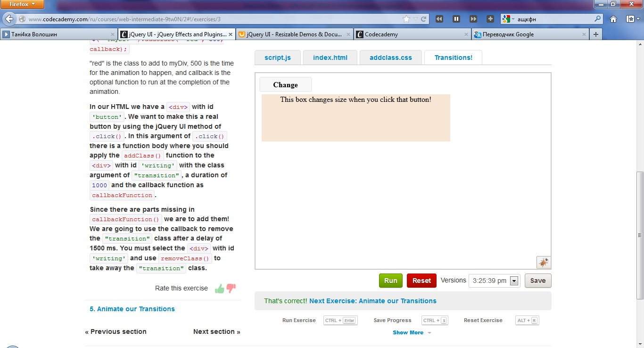Open a new browser tab
This screenshot has width=644, height=348.
[596, 34]
